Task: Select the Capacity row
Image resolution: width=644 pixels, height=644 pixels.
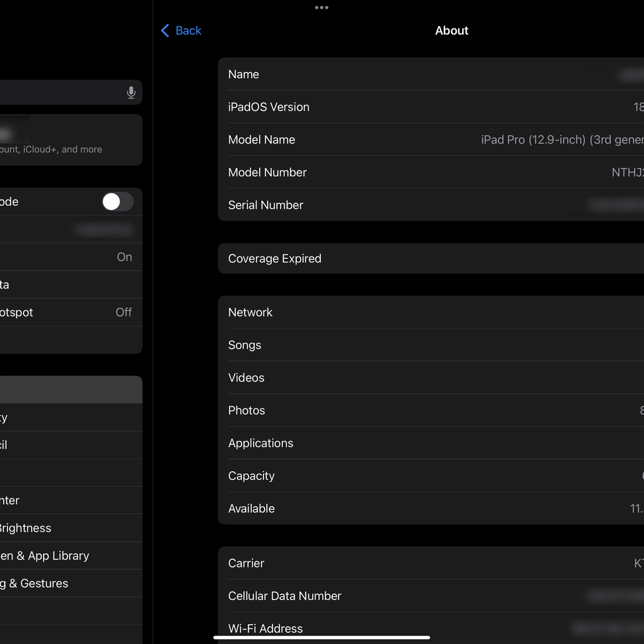Action: click(x=431, y=476)
